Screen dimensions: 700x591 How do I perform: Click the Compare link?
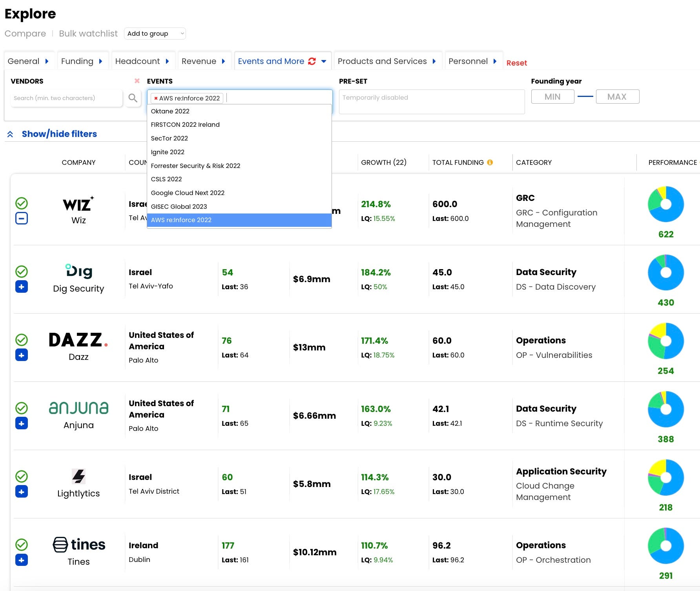25,34
